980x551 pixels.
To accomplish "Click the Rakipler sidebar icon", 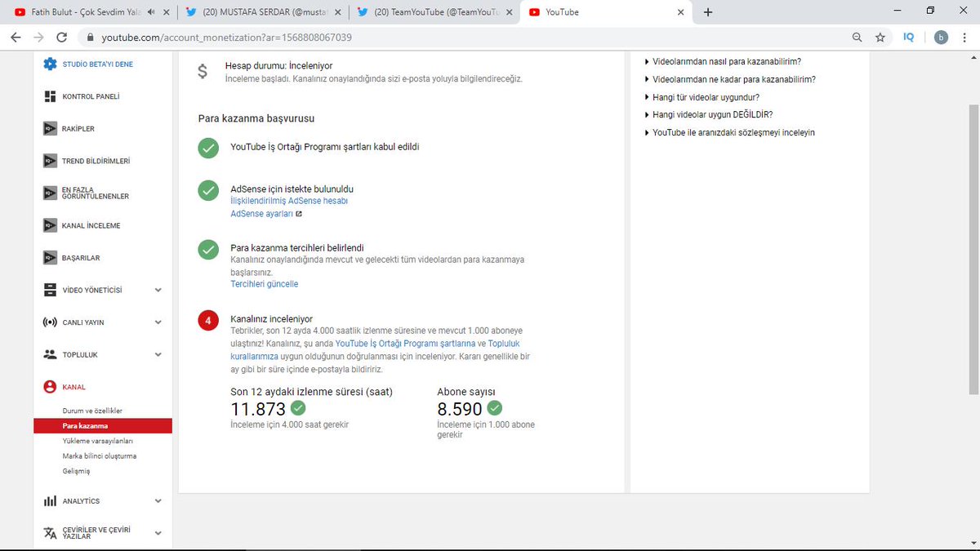I will click(50, 129).
